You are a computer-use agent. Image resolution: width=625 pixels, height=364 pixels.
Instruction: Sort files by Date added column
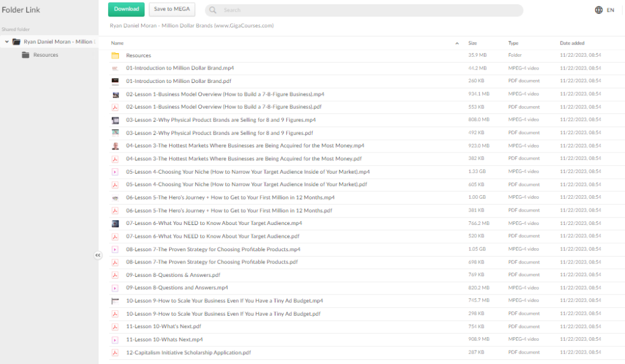[x=571, y=43]
